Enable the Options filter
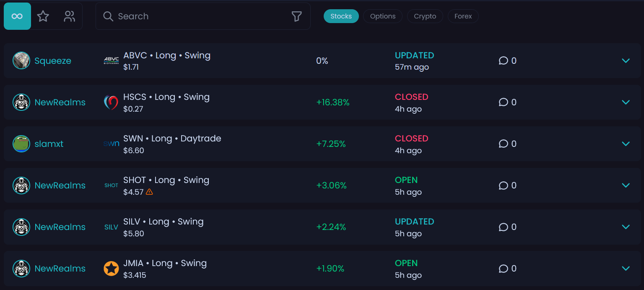This screenshot has width=644, height=290. pos(382,16)
